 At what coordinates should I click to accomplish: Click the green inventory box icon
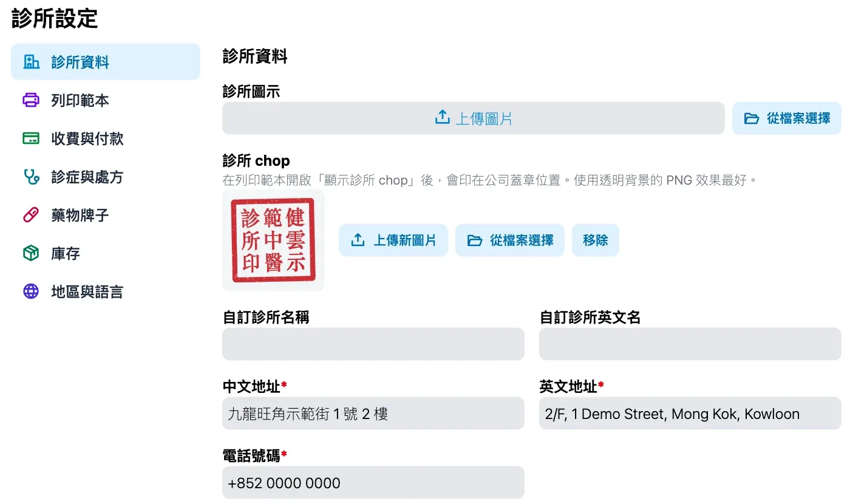coord(31,253)
